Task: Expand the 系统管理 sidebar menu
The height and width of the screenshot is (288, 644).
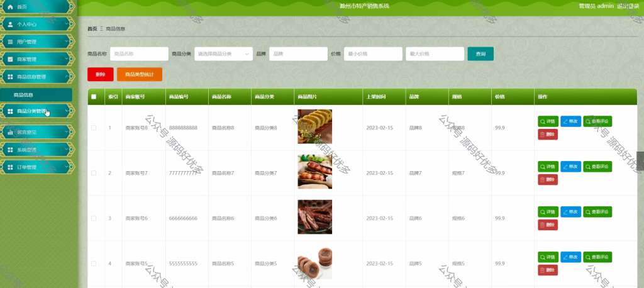Action: (x=37, y=150)
